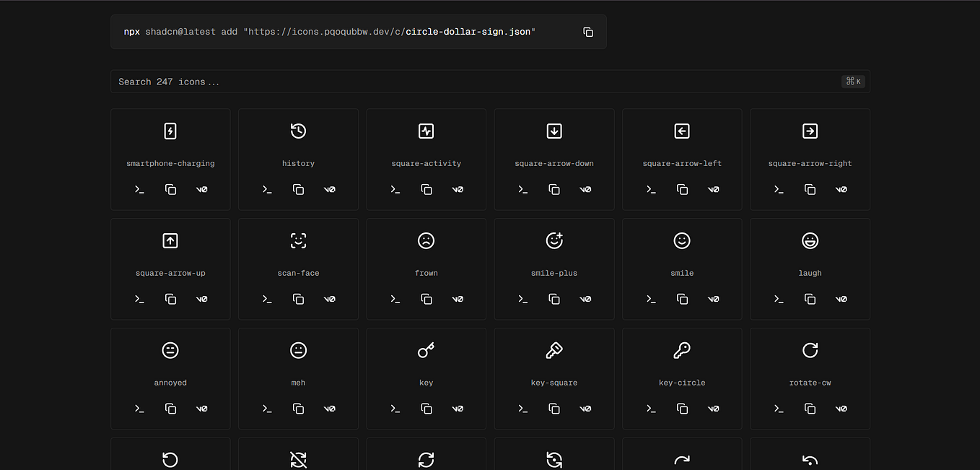This screenshot has height=470, width=980.
Task: Select the laugh icon preview
Action: coord(810,240)
